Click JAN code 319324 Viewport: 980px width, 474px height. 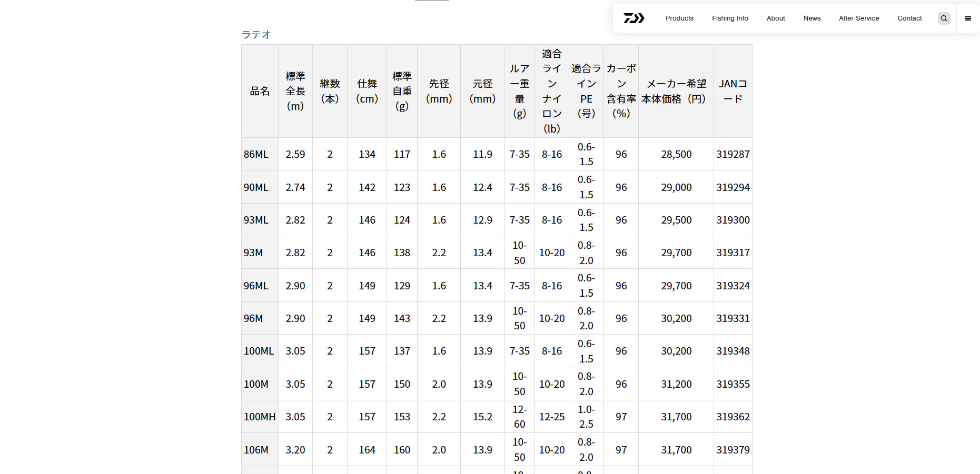[733, 286]
